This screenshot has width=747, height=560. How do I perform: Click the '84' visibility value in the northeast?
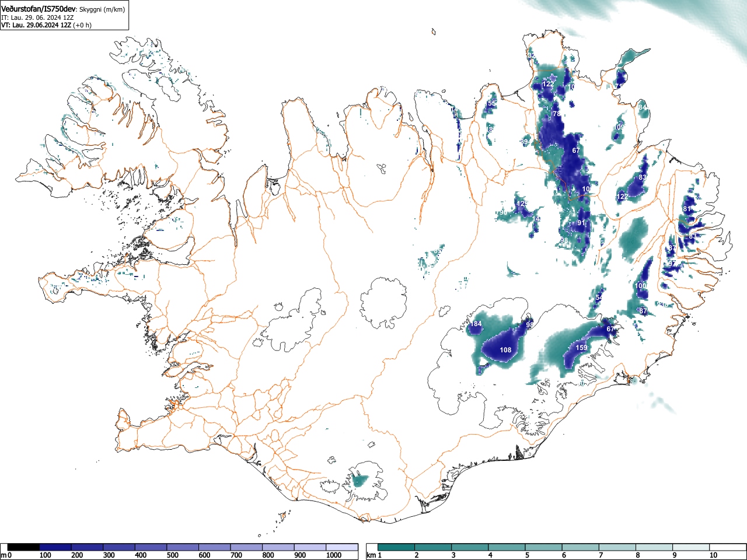(643, 107)
